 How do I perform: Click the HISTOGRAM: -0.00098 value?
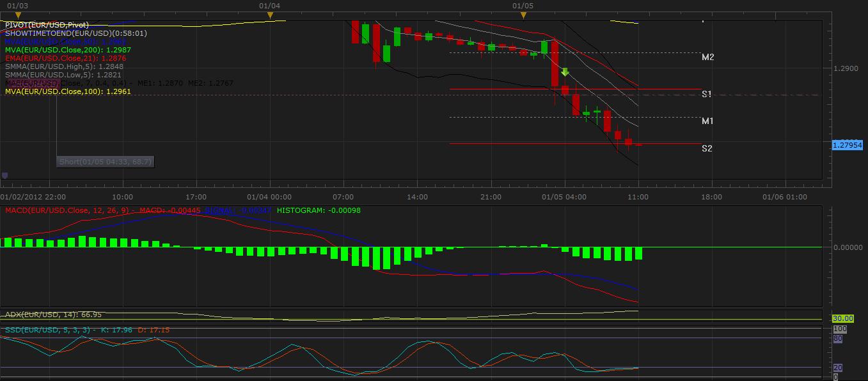click(320, 210)
